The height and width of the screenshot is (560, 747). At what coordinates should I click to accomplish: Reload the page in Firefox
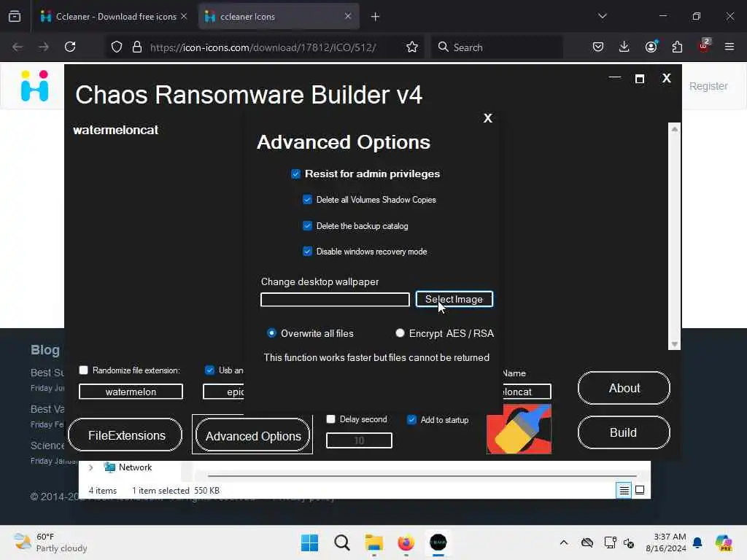(70, 47)
